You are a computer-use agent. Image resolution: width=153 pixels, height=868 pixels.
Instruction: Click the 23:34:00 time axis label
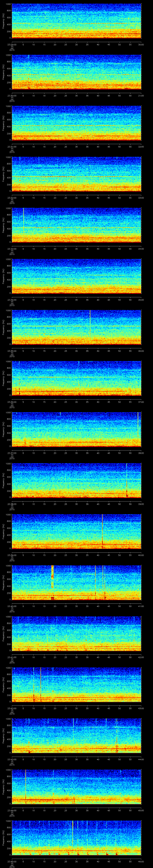coord(12,300)
